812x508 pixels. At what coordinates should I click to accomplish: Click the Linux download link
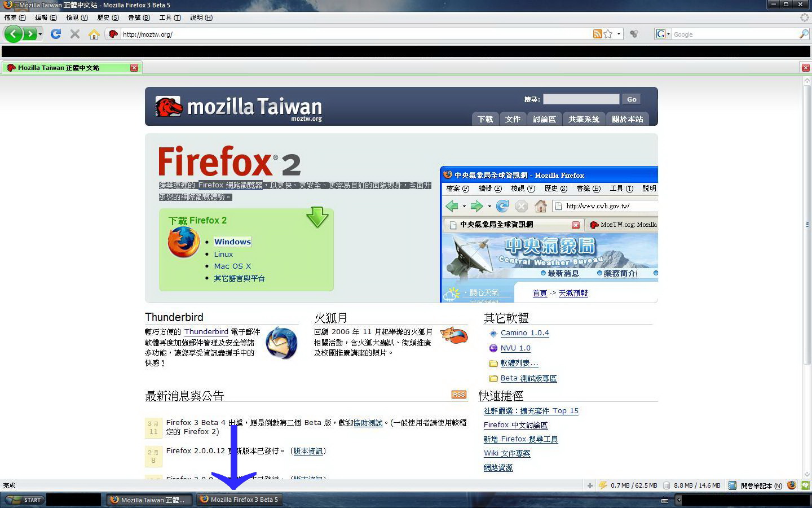[223, 254]
